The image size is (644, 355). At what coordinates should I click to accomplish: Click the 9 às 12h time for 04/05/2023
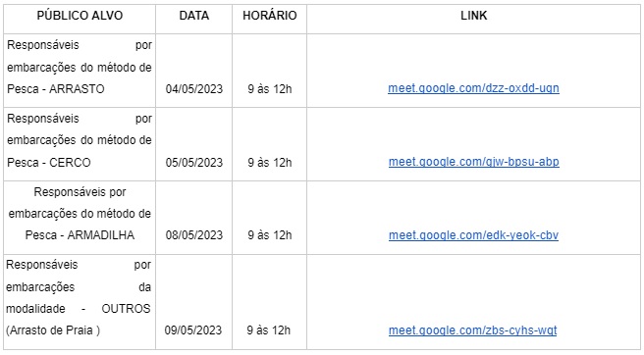(269, 89)
